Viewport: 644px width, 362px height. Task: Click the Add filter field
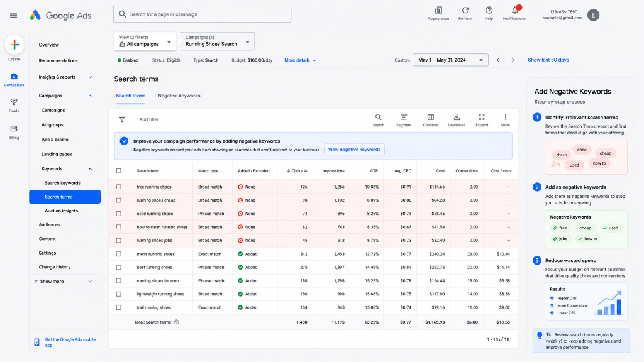point(148,119)
